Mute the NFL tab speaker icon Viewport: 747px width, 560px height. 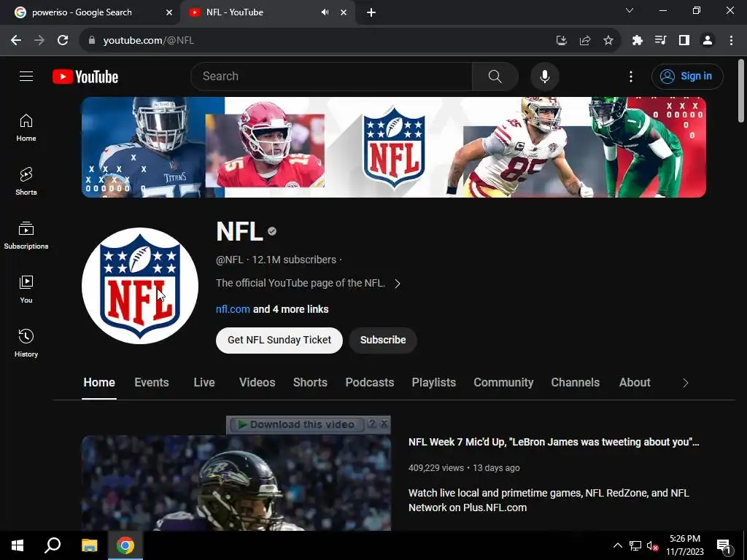(x=325, y=12)
